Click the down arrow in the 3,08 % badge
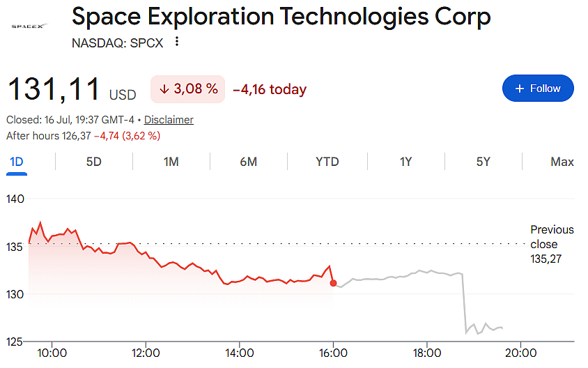Viewport: 588px width, 368px height. click(x=164, y=89)
